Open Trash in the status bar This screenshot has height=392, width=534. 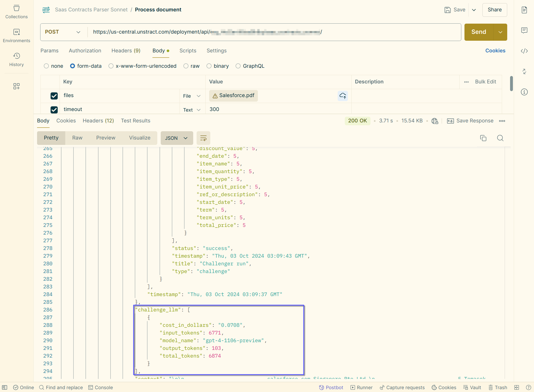(498, 387)
